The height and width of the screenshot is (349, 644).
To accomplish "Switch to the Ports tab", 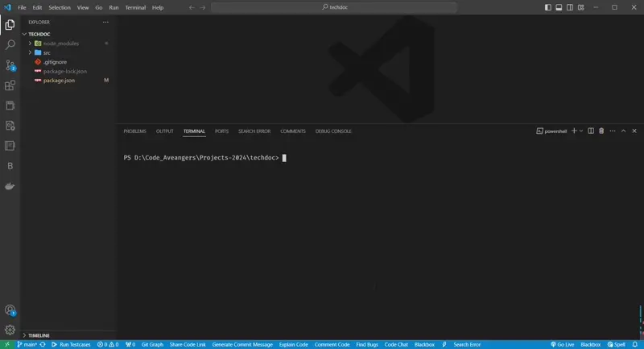I will click(x=222, y=131).
